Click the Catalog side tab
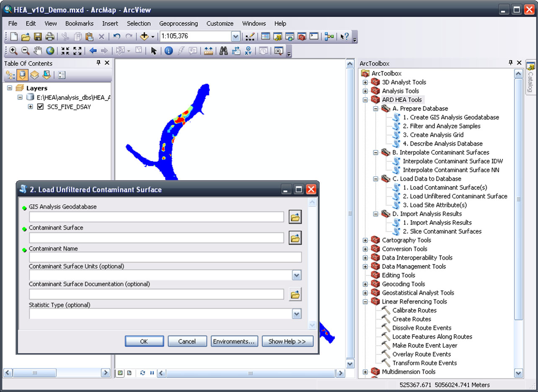Image resolution: width=538 pixels, height=392 pixels. 530,77
